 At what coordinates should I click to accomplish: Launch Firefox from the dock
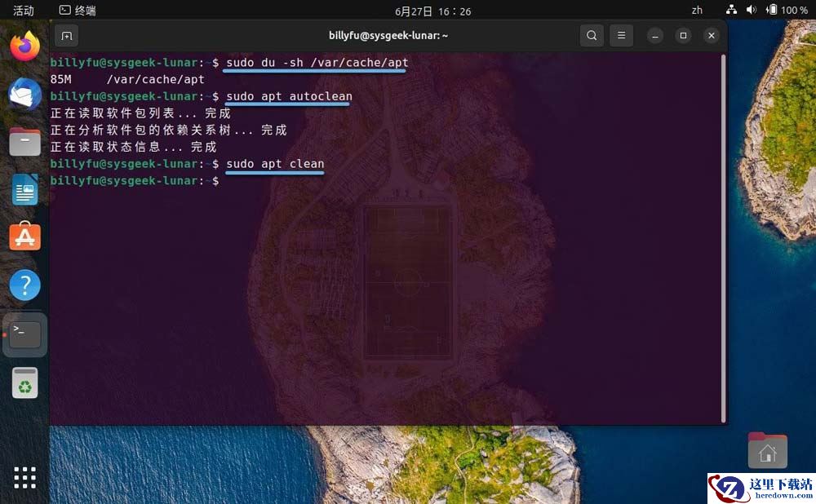click(x=25, y=46)
